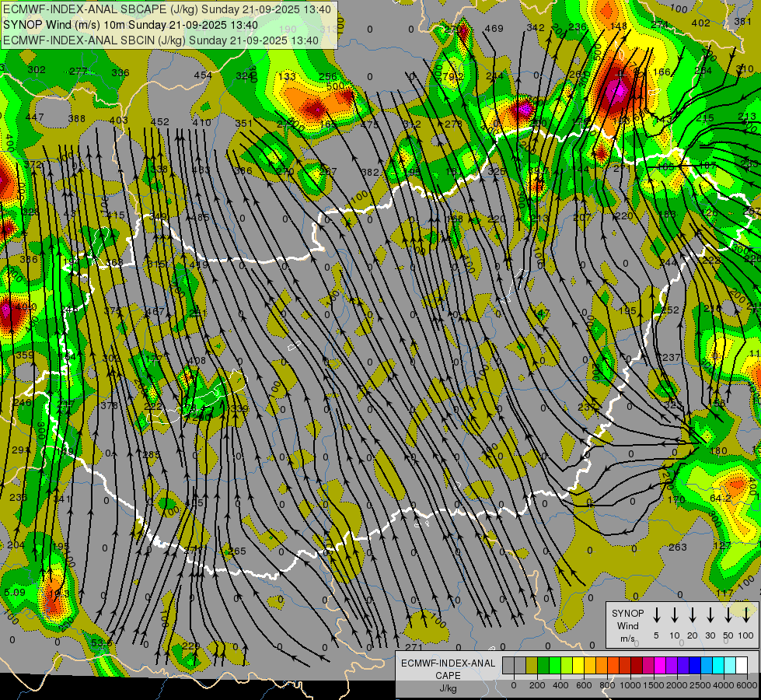The width and height of the screenshot is (761, 700).
Task: Pick the white 6000 J/kg CAPE swatch
Action: click(742, 666)
